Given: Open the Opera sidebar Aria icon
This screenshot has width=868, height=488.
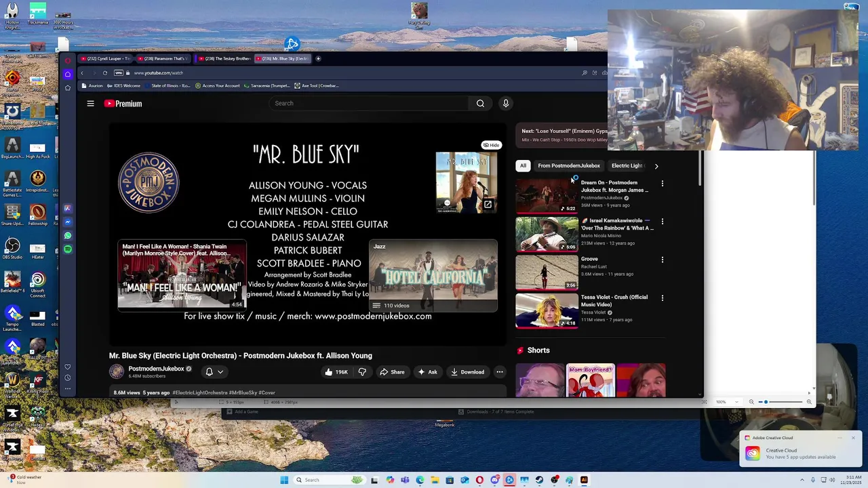Looking at the screenshot, I should 68,209.
